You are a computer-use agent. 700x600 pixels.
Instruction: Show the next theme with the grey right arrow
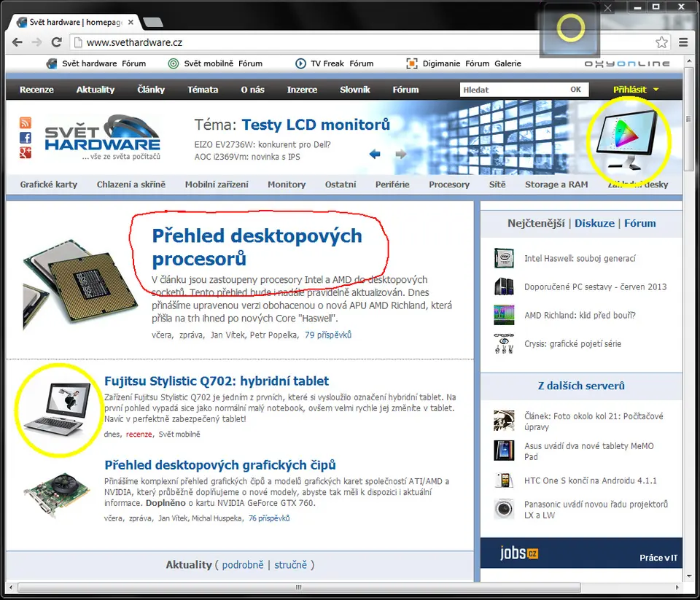tap(401, 154)
